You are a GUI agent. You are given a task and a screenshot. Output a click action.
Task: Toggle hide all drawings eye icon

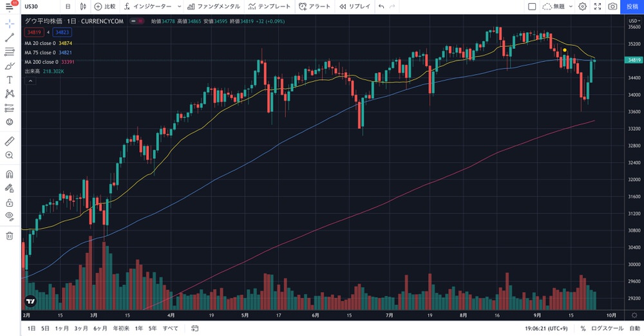pyautogui.click(x=10, y=216)
